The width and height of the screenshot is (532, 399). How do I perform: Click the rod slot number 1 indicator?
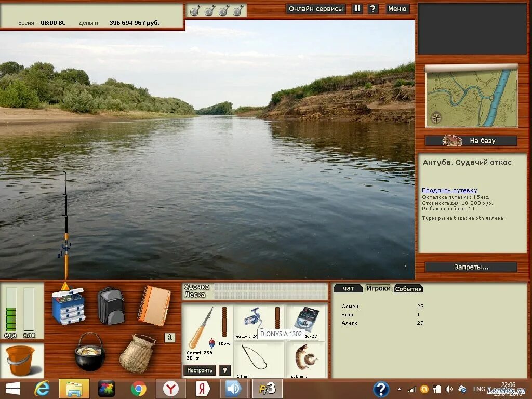[170, 337]
